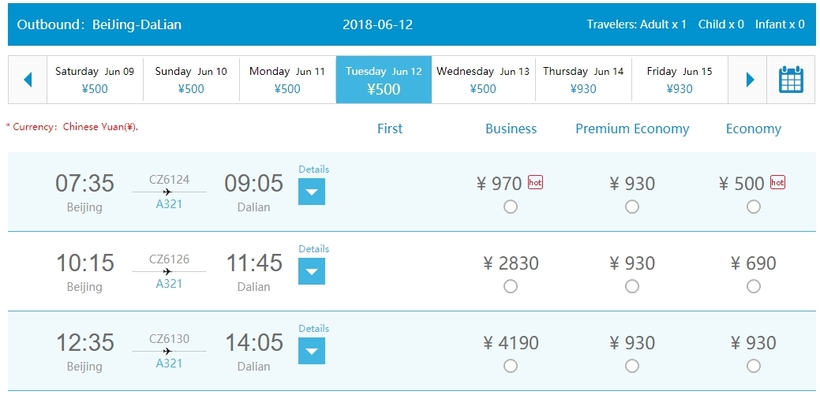Viewport: 820px width, 395px height.
Task: Click the airplane icon under CZ6130
Action: tap(167, 351)
